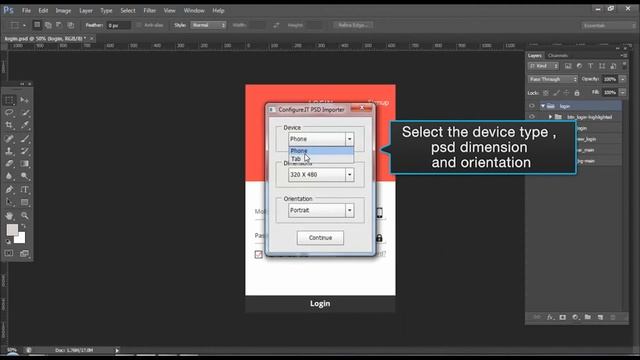Click the background color swatch
Screen dimensions: 640x360
21,238
